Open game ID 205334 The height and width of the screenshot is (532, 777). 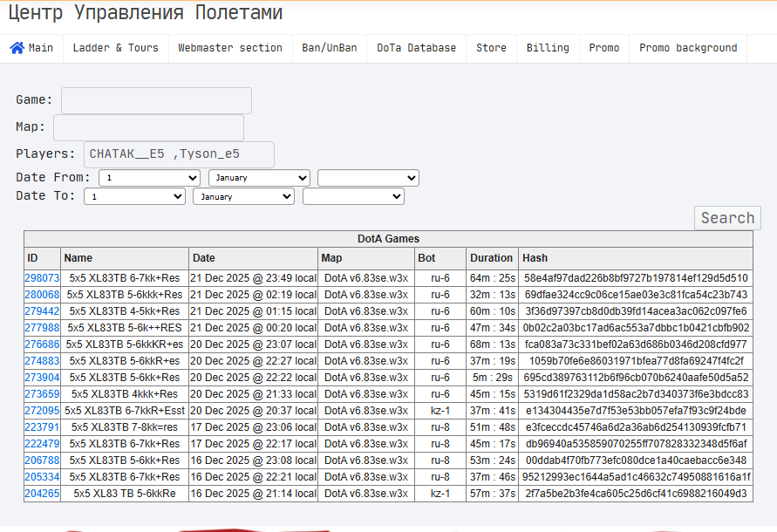click(42, 477)
